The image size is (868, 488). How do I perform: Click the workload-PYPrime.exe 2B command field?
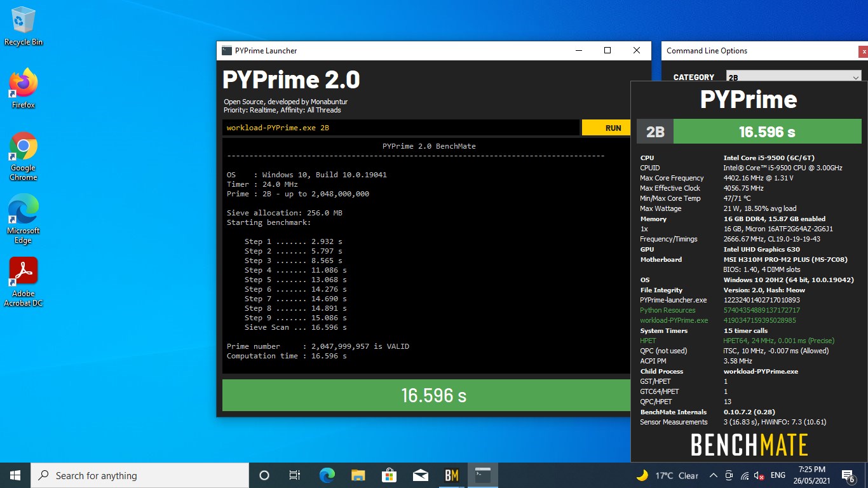(x=401, y=128)
